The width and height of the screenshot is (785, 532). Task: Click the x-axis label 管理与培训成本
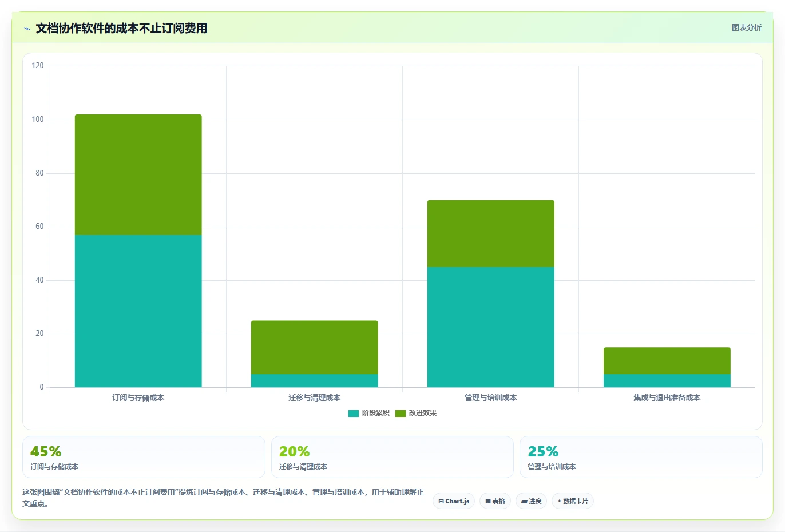491,398
